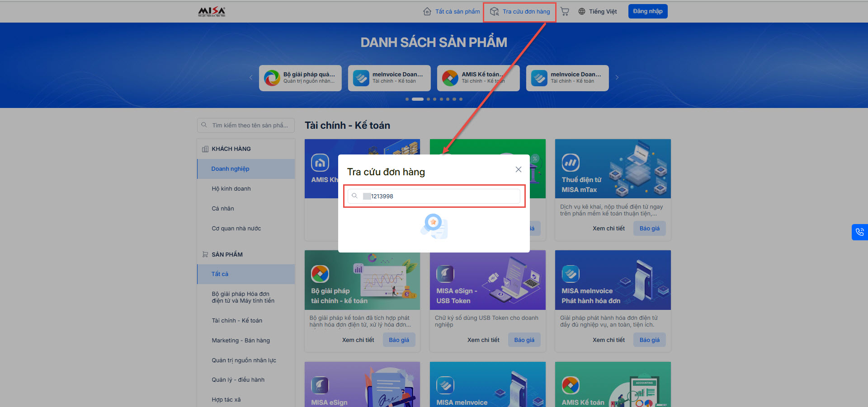868x407 pixels.
Task: Click the Tài chính - Kế toán section heading
Action: point(347,125)
